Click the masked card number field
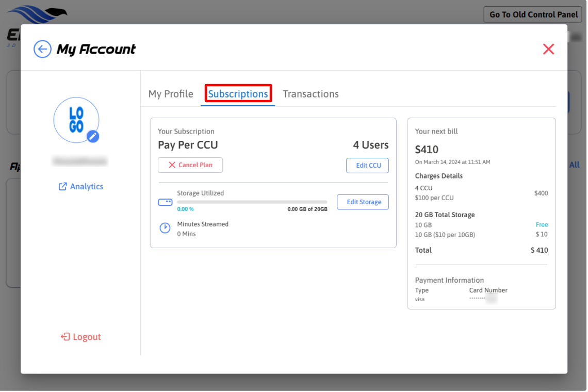588x392 pixels. coord(482,299)
